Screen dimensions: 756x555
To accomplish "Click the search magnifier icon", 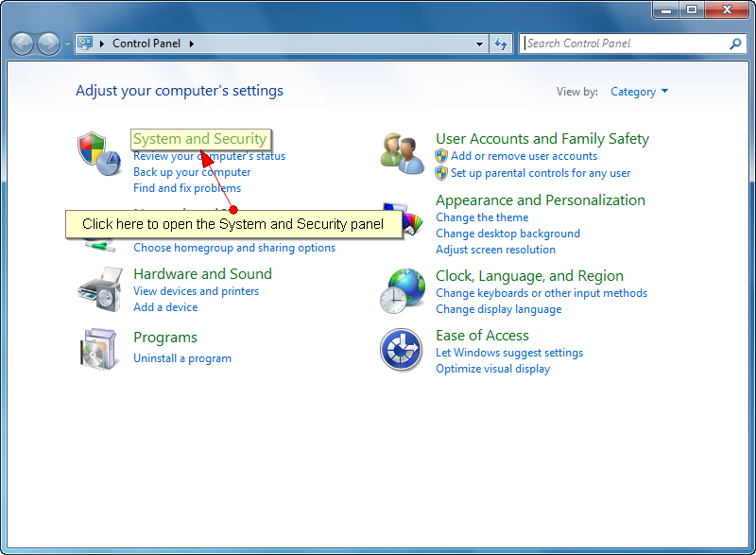I will [736, 43].
